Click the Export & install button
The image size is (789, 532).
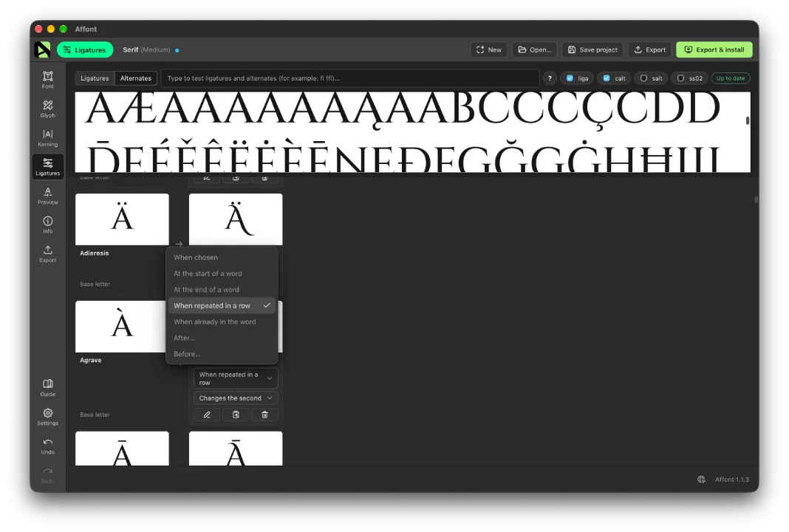714,50
